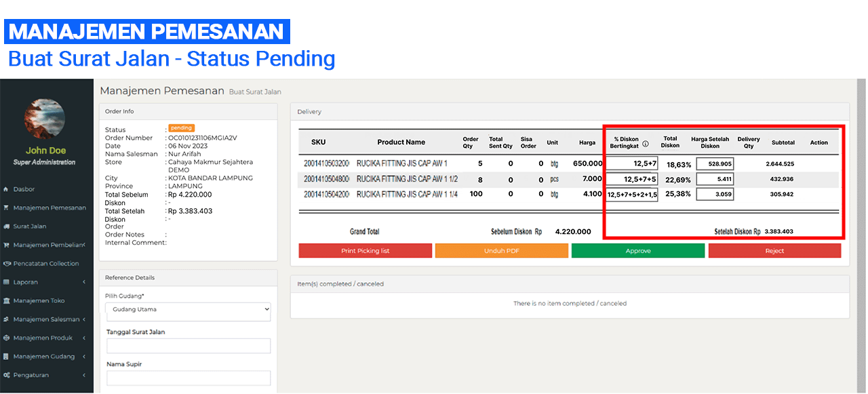Open Pencatatan Collection menu item
Screen dimensions: 868x394
(46, 263)
